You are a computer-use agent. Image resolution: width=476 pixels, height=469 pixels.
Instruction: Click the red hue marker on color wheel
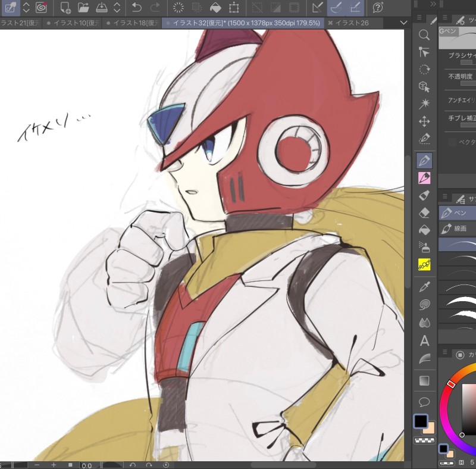(x=451, y=384)
